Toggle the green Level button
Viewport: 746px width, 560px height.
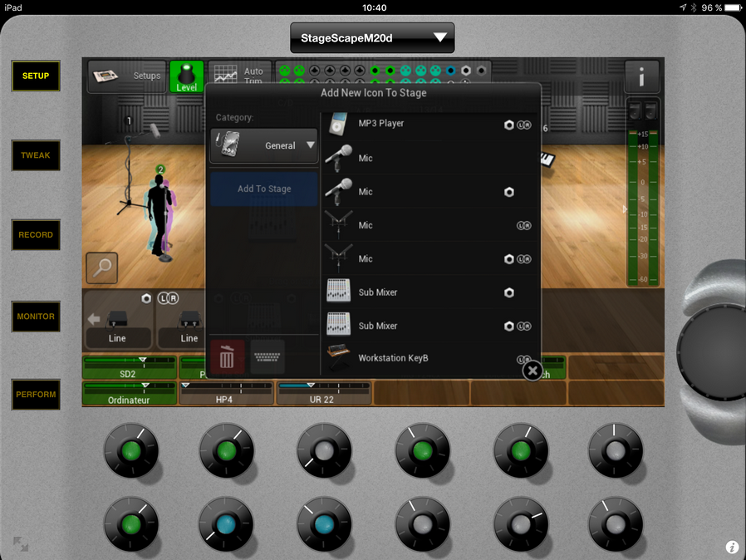click(186, 76)
